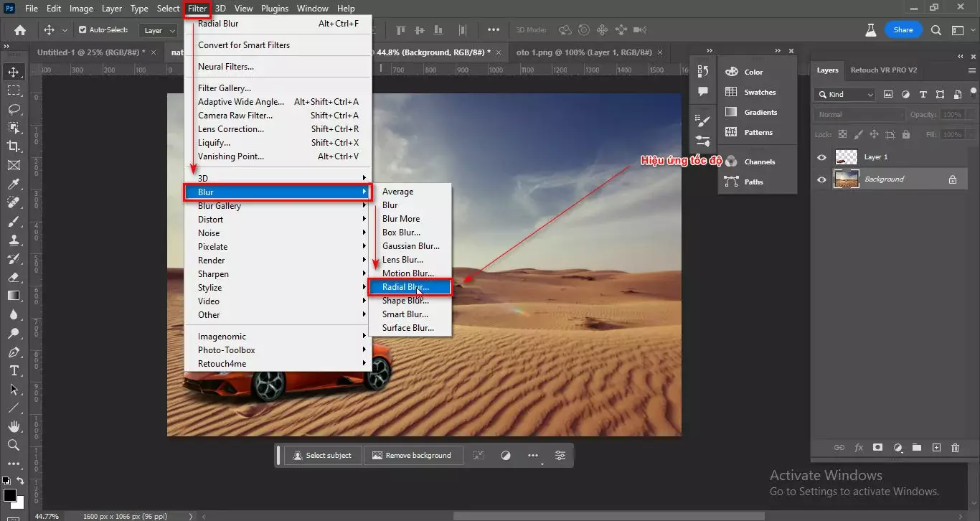Click the Remove background button
The height and width of the screenshot is (521, 980).
point(413,455)
